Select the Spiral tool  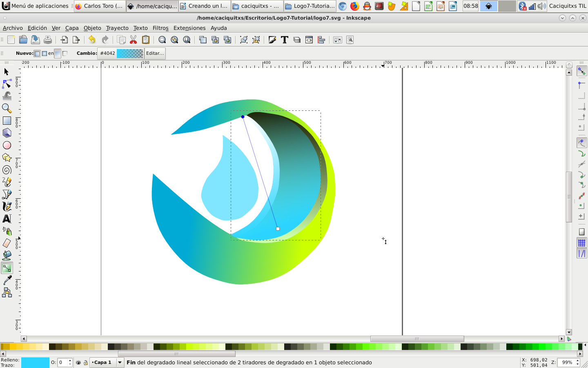7,170
